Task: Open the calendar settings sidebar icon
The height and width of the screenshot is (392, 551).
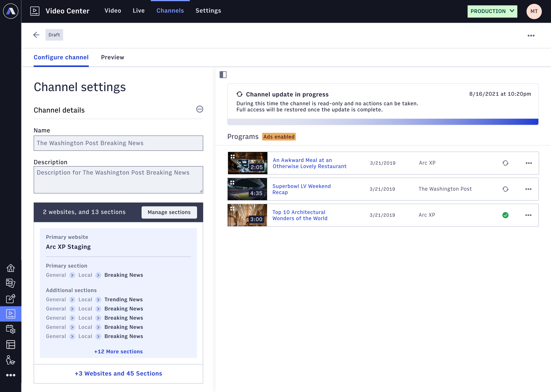Action: 11,329
